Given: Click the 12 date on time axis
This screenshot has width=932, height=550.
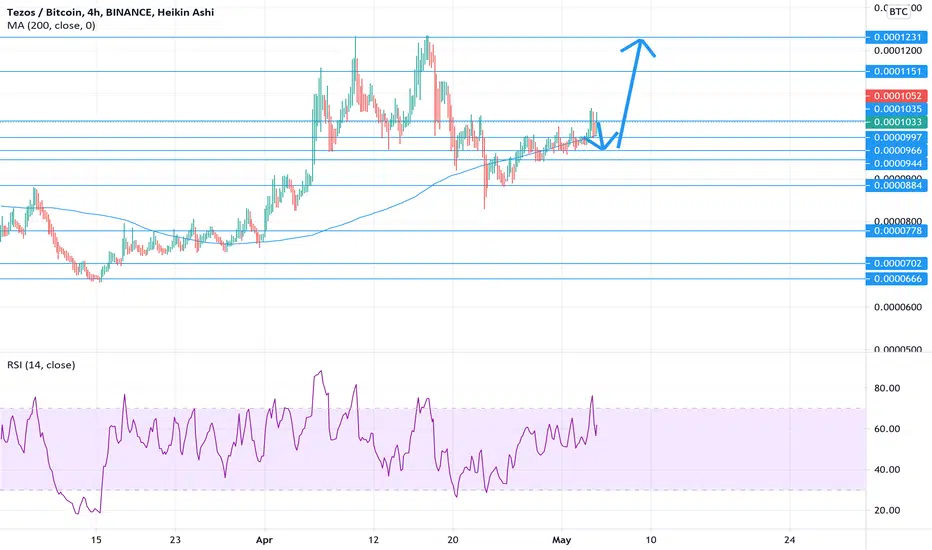Looking at the screenshot, I should (373, 540).
